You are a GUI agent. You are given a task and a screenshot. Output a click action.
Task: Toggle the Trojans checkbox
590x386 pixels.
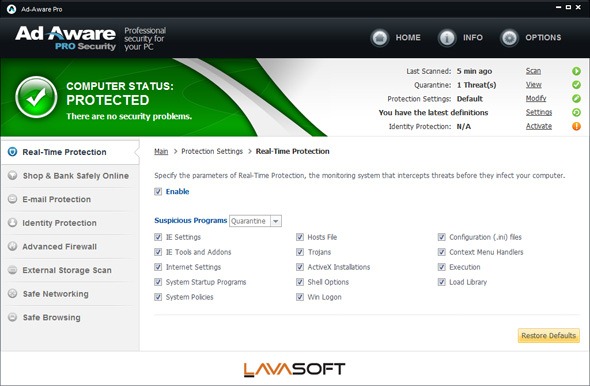(x=300, y=252)
